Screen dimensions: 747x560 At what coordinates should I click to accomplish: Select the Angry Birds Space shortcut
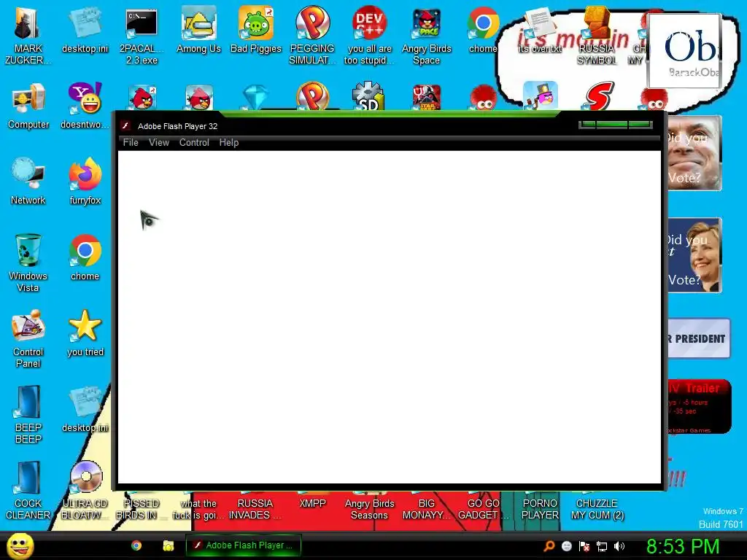pyautogui.click(x=426, y=35)
